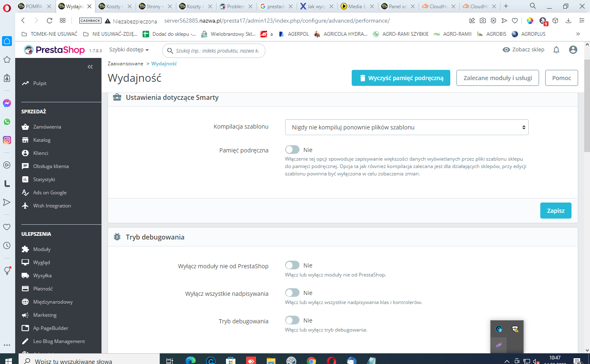Collapse sidebar with double chevron icon
Viewport: 590px width, 364px height.
(90, 67)
